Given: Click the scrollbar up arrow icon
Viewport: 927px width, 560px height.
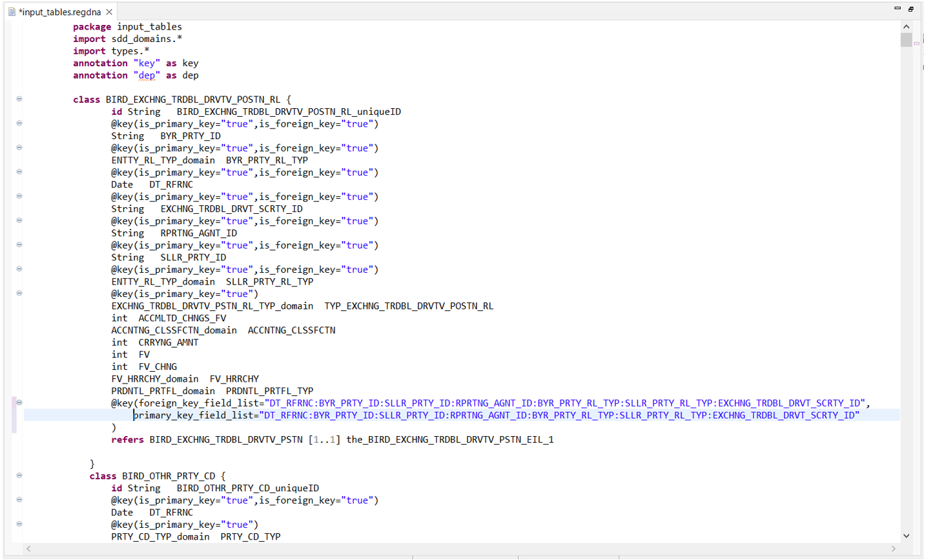Looking at the screenshot, I should 906,26.
